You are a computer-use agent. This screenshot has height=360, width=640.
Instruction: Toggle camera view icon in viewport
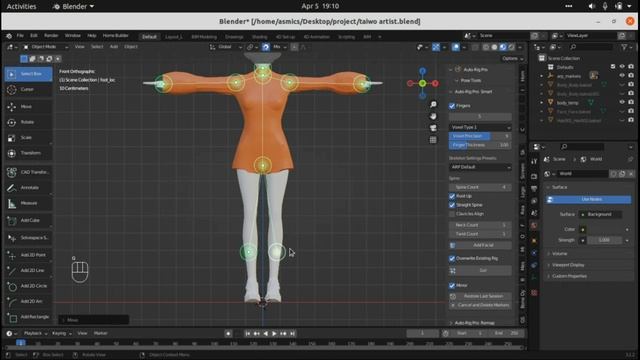(433, 128)
